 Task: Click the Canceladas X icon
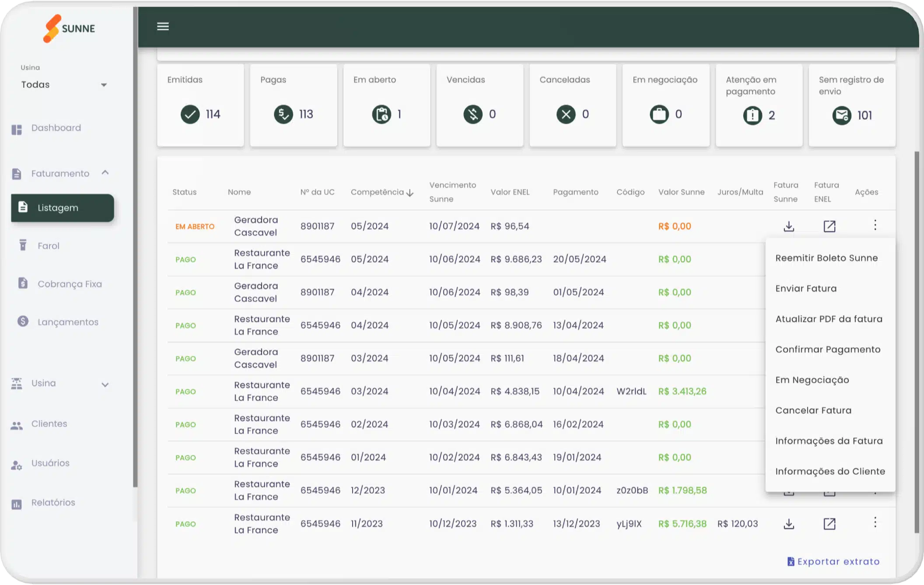coord(566,114)
